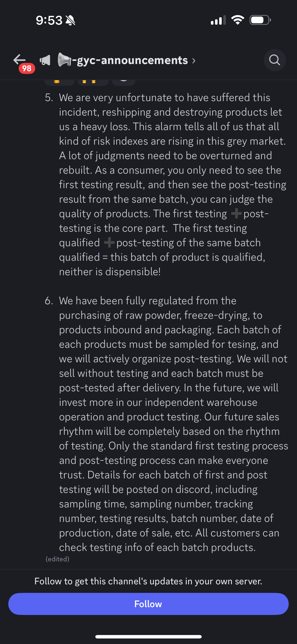Tap the back arrow in header
Viewport: 297px width, 644px height.
click(20, 59)
